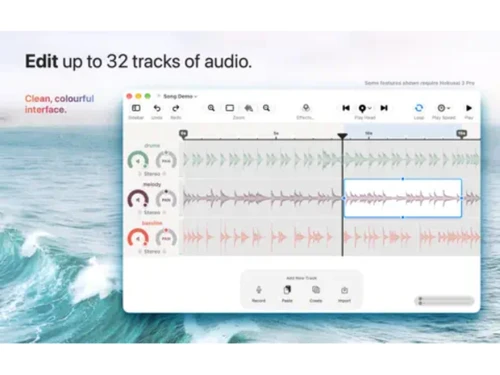Open the Effects toolbar icon
The height and width of the screenshot is (375, 500).
tap(306, 108)
